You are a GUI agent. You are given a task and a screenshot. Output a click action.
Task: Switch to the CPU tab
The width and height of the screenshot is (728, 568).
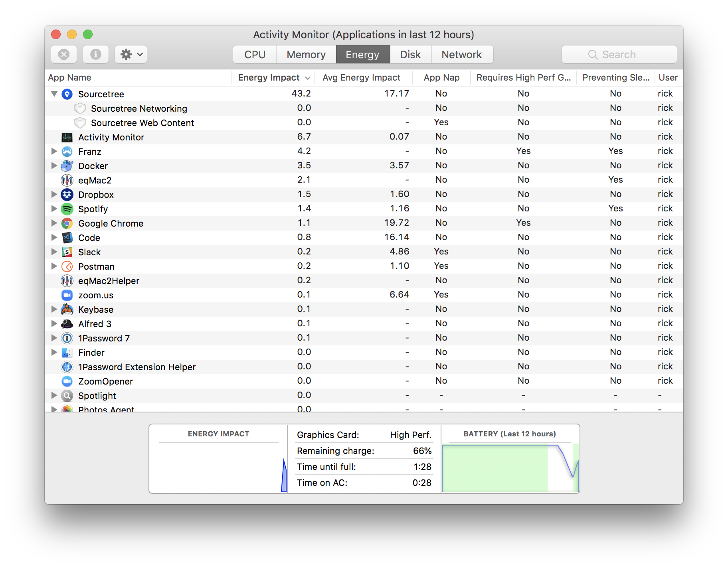pyautogui.click(x=255, y=55)
